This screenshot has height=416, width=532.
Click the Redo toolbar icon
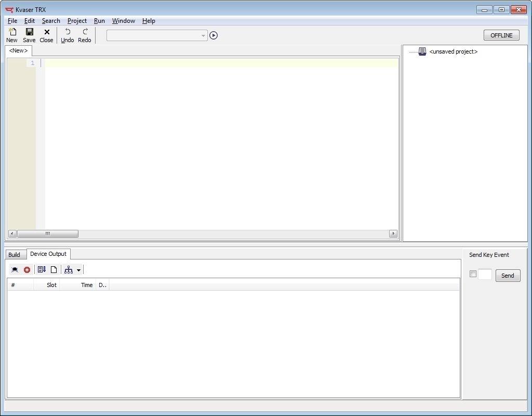click(85, 35)
